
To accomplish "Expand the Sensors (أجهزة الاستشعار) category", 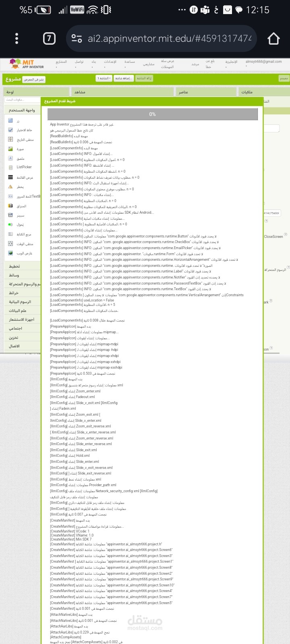I will pyautogui.click(x=22, y=320).
